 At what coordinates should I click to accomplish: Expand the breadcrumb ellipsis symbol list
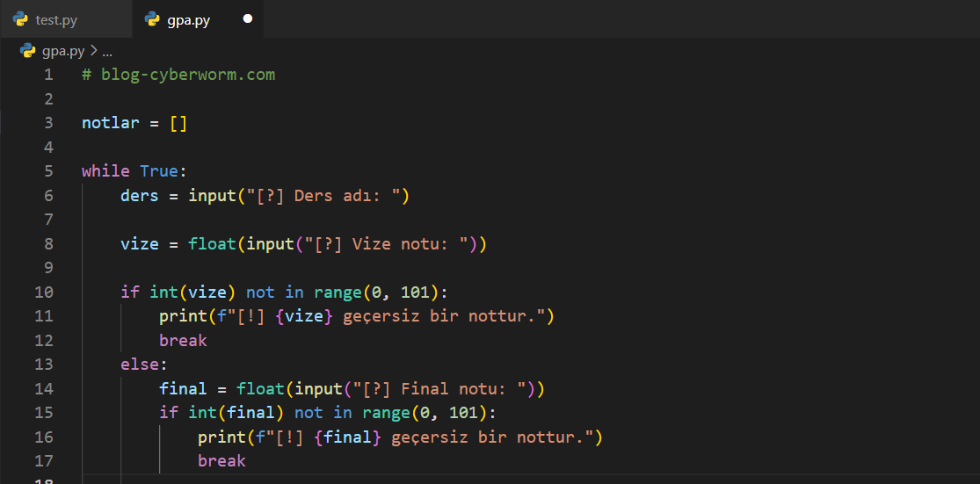107,51
